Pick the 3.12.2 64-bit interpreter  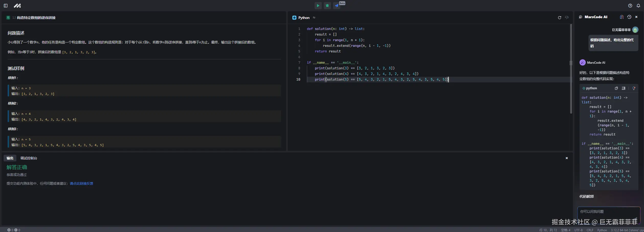pyautogui.click(x=627, y=230)
